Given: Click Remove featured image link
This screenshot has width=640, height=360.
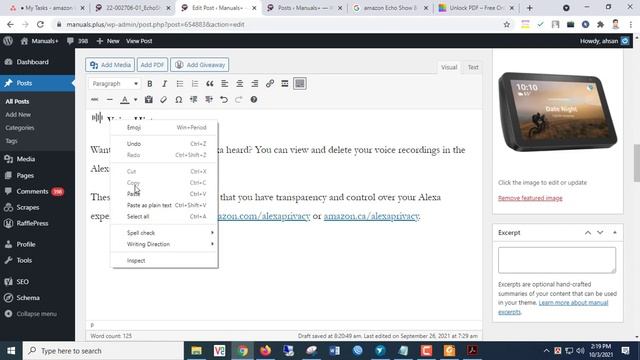Looking at the screenshot, I should 530,198.
